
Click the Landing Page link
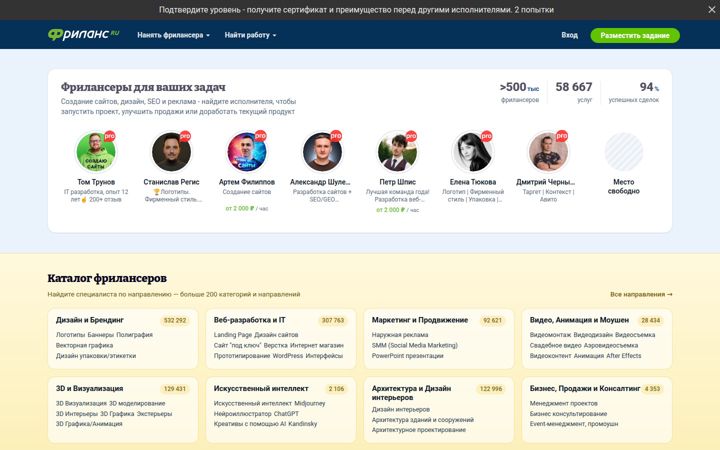[233, 335]
